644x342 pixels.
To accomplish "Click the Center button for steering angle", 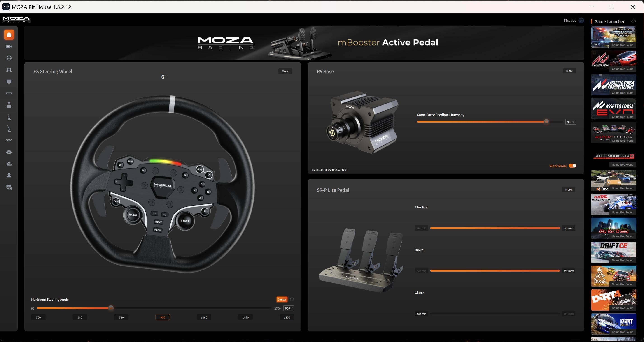I will pos(282,299).
